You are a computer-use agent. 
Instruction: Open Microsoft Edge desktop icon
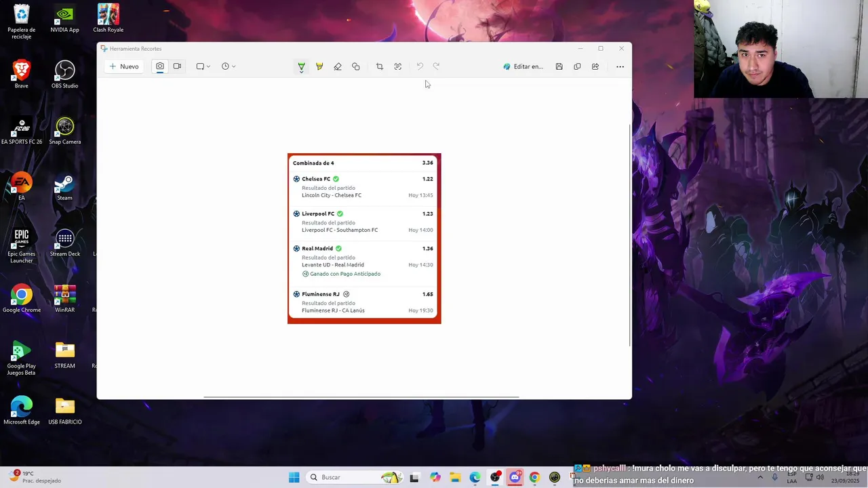click(22, 411)
